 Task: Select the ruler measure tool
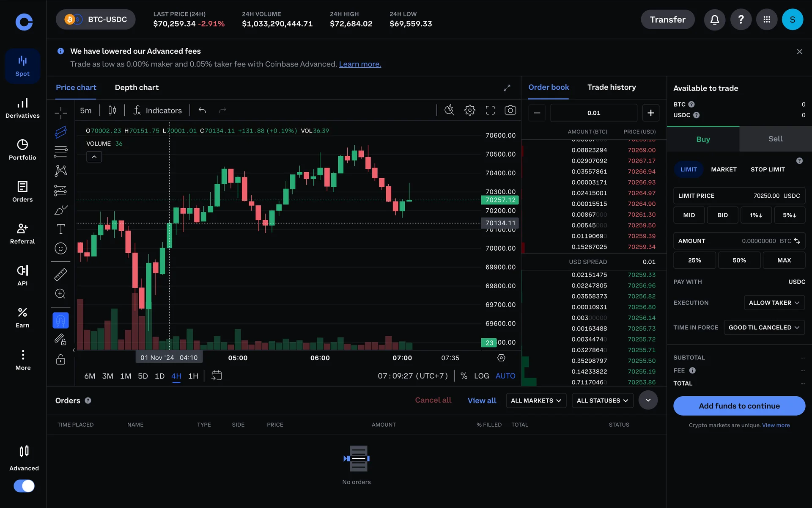pos(60,274)
